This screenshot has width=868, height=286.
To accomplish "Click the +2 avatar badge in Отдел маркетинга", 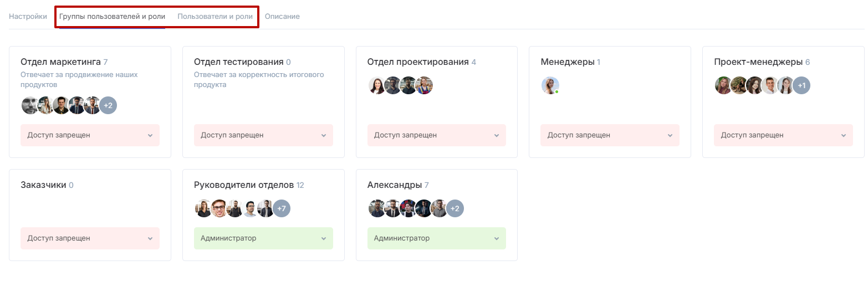I will (x=108, y=105).
